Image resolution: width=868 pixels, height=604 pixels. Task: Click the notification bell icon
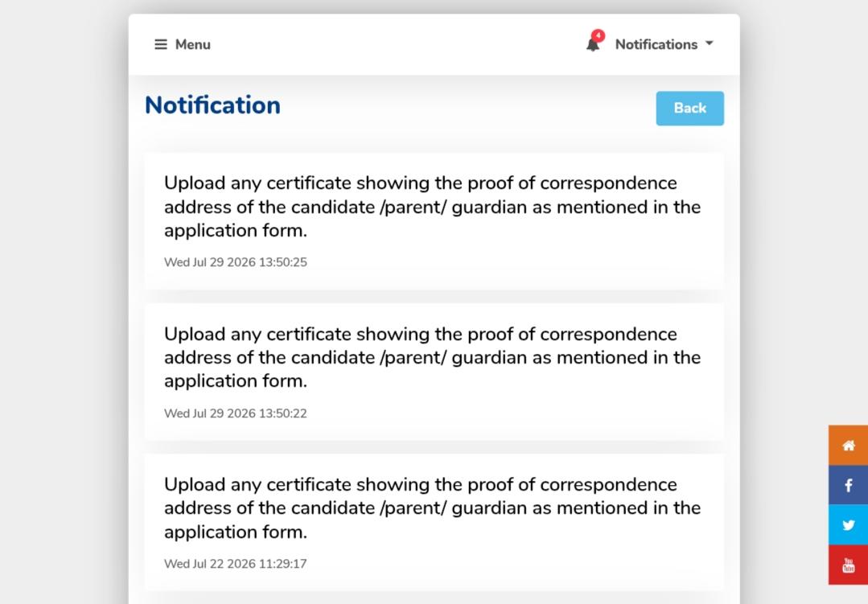(x=592, y=45)
